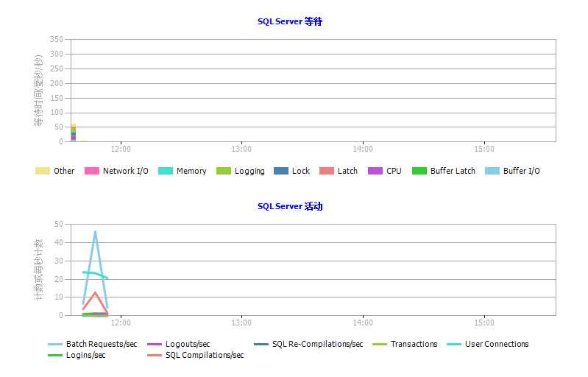
Task: Click the Logouts/sec line marker
Action: 155,345
